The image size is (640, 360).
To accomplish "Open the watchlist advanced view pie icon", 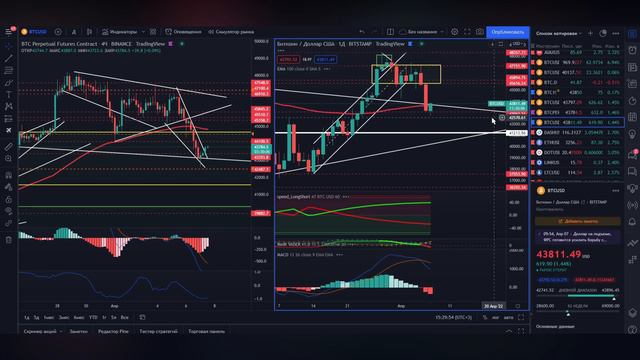I will 603,33.
